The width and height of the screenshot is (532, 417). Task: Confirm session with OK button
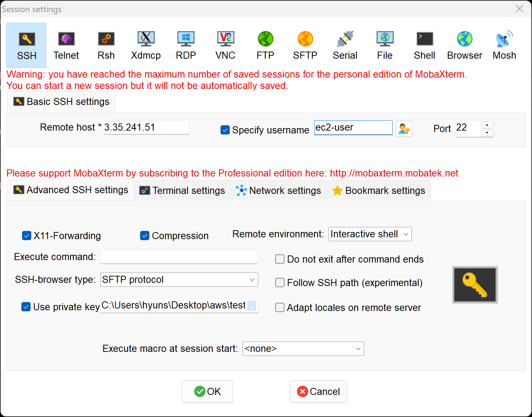(207, 391)
